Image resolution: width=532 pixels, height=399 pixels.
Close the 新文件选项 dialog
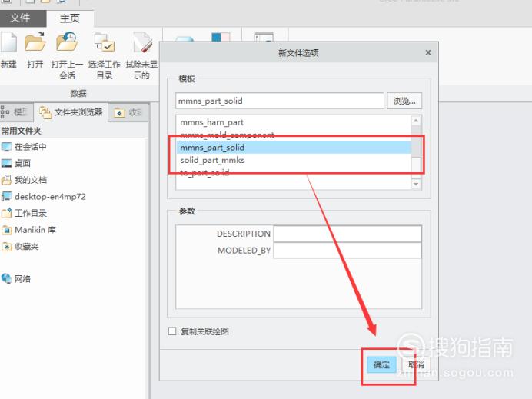pos(428,52)
